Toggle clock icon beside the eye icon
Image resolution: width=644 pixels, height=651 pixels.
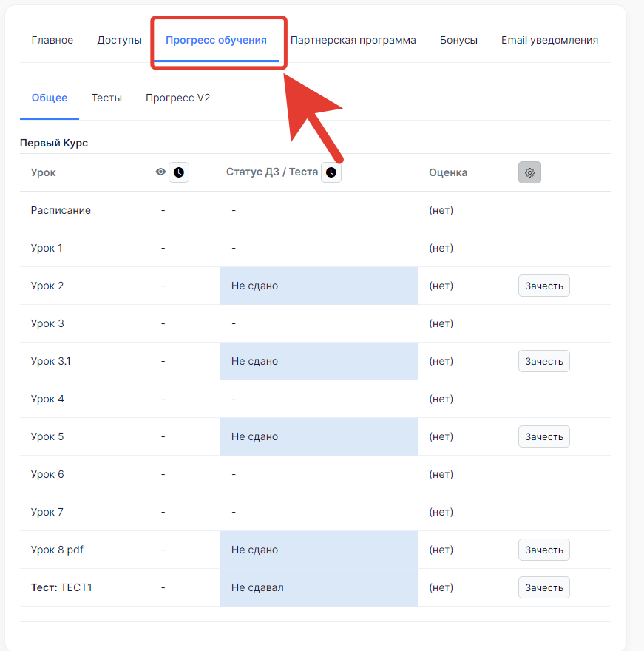[x=179, y=172]
